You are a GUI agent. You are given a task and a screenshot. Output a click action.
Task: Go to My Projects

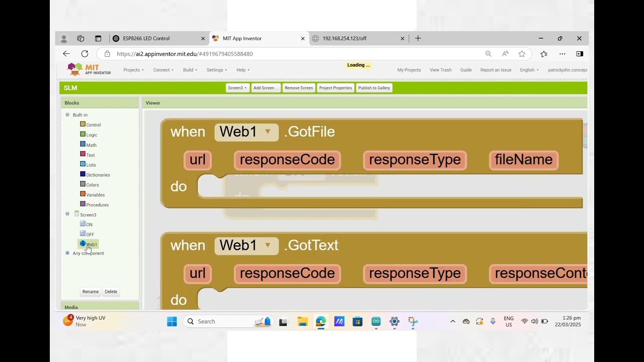tap(409, 70)
